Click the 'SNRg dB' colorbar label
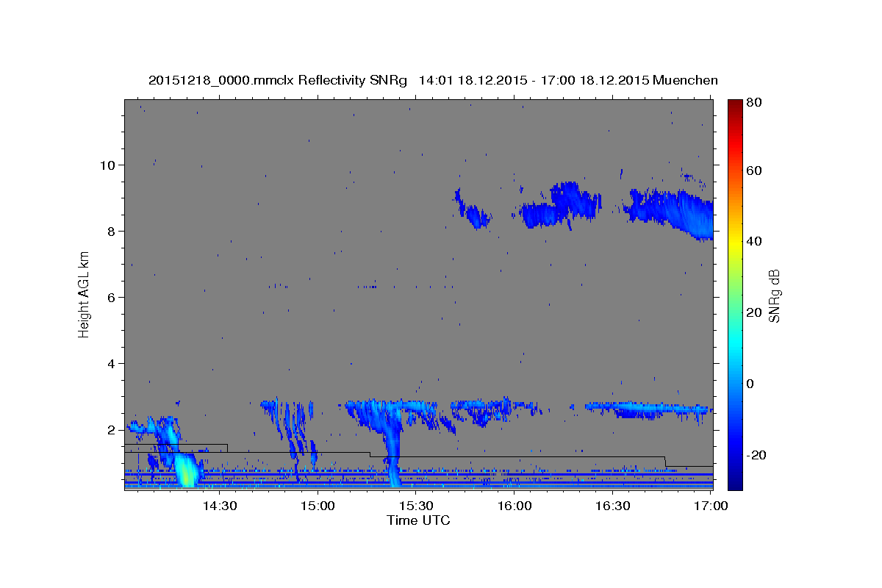Screen dimensions: 882x588 pyautogui.click(x=774, y=295)
